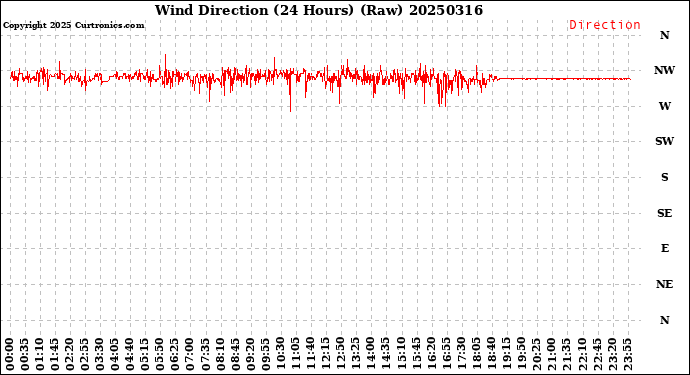The width and height of the screenshot is (690, 375).
Task: Click the '01:45' time axis label
Action: 55,355
